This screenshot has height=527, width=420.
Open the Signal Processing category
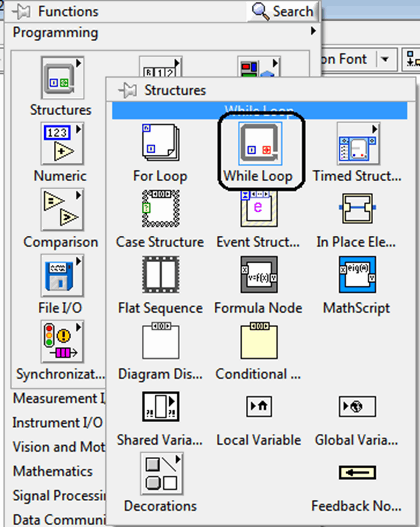point(55,495)
